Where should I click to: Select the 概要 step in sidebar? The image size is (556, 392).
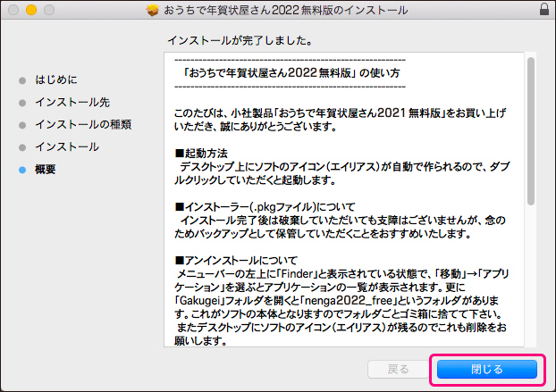click(45, 170)
